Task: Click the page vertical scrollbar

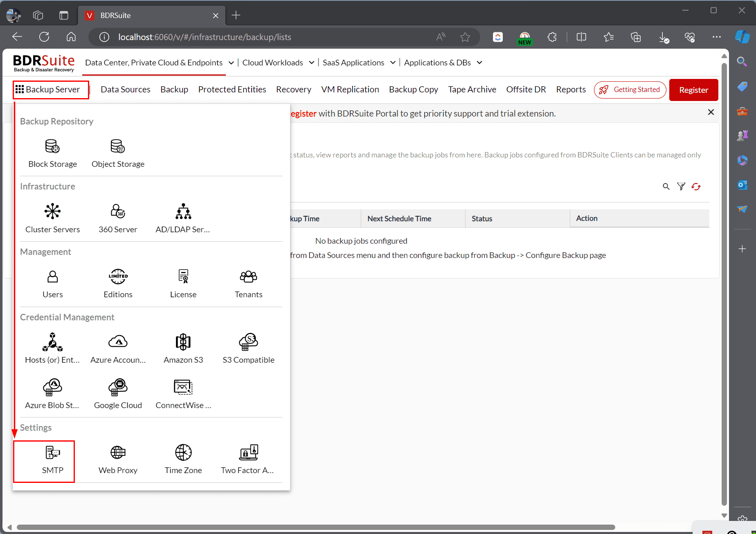Action: (724, 284)
